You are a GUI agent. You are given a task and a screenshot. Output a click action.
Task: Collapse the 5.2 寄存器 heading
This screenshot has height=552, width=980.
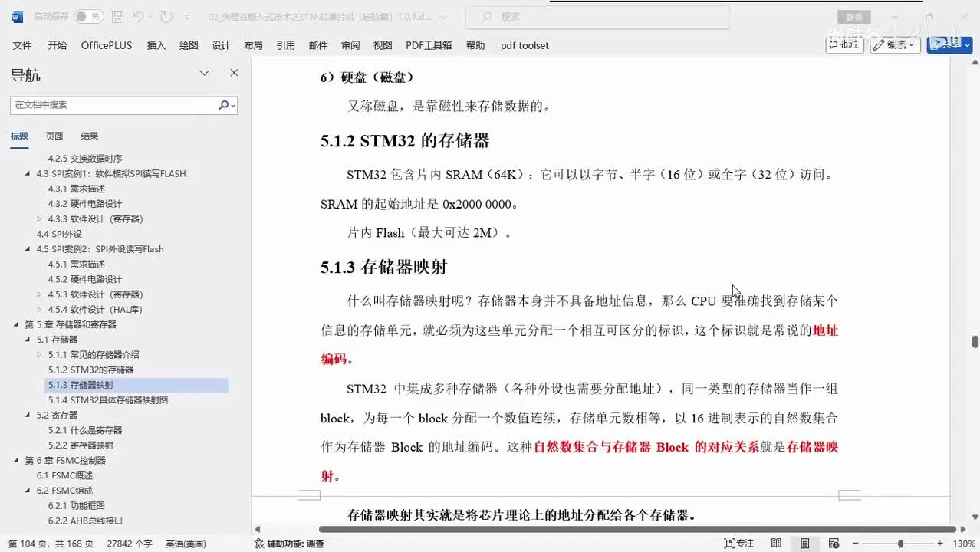(28, 416)
